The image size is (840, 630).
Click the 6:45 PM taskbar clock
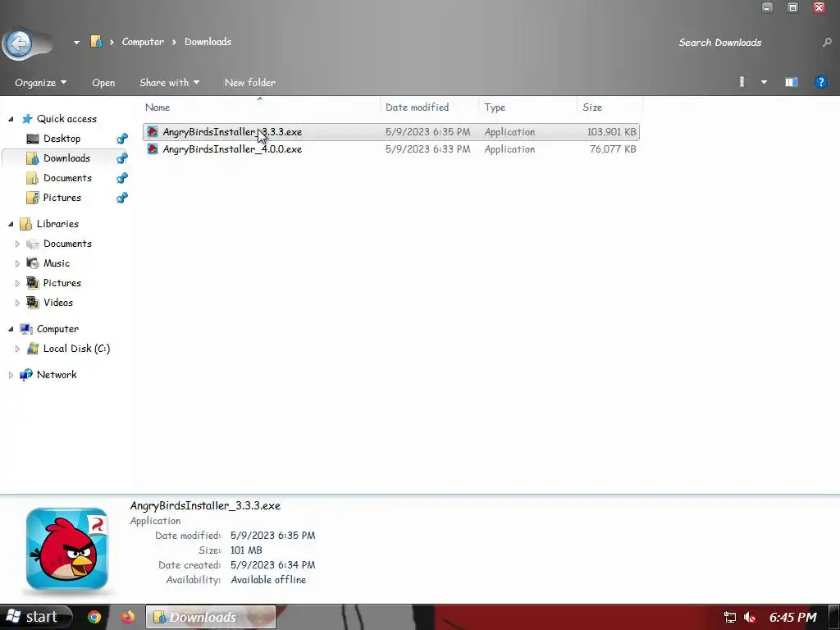793,617
